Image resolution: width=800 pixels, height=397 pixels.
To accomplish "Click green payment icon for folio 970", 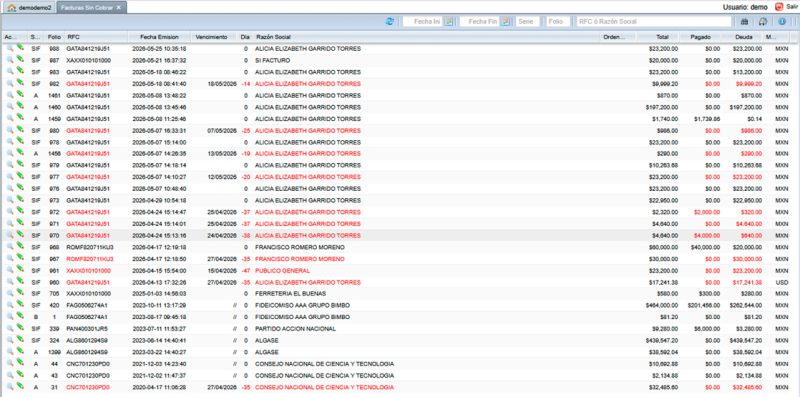I will coord(20,235).
